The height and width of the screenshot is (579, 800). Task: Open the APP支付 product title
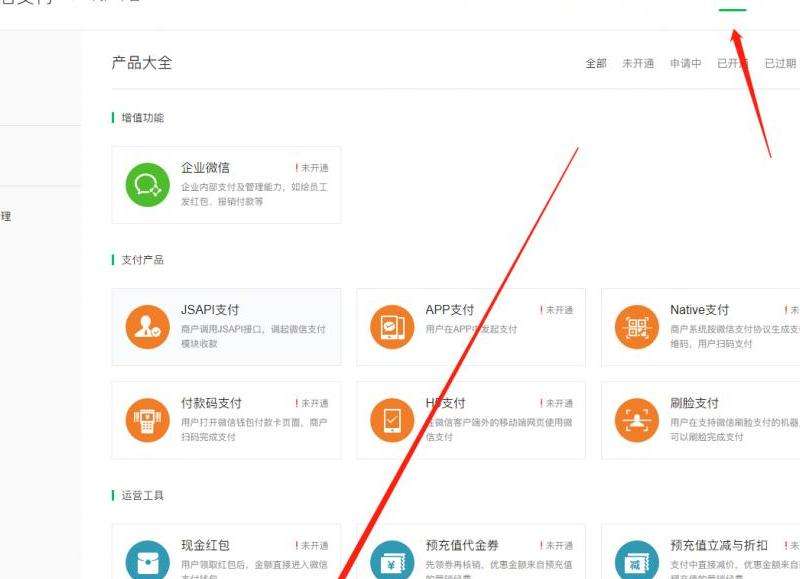click(450, 310)
